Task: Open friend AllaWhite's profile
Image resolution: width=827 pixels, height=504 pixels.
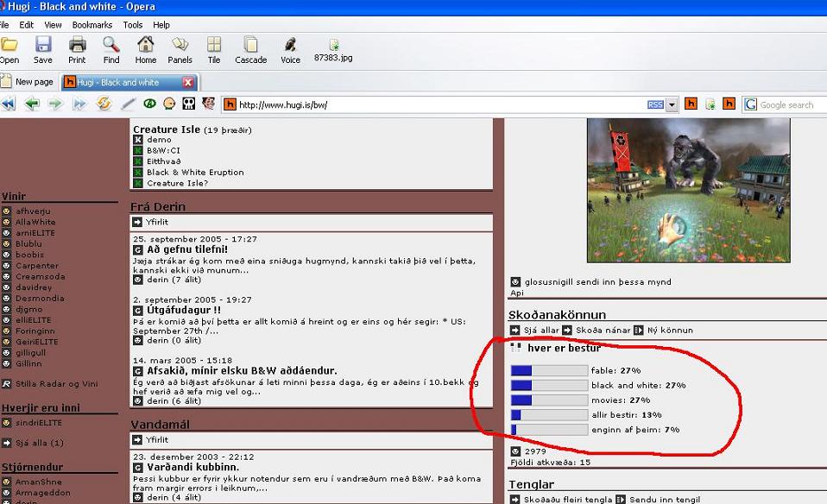Action: coord(35,222)
